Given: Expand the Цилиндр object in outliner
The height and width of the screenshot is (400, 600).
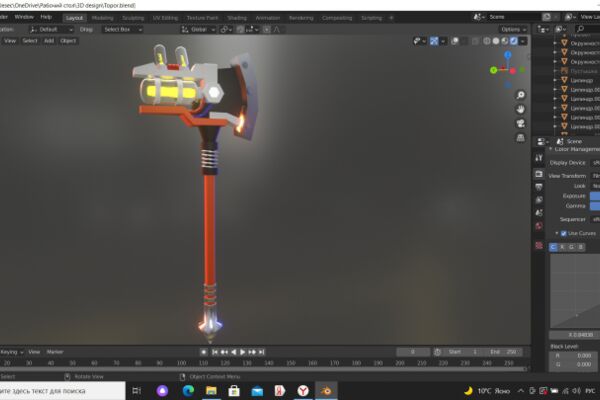Looking at the screenshot, I should [x=555, y=80].
